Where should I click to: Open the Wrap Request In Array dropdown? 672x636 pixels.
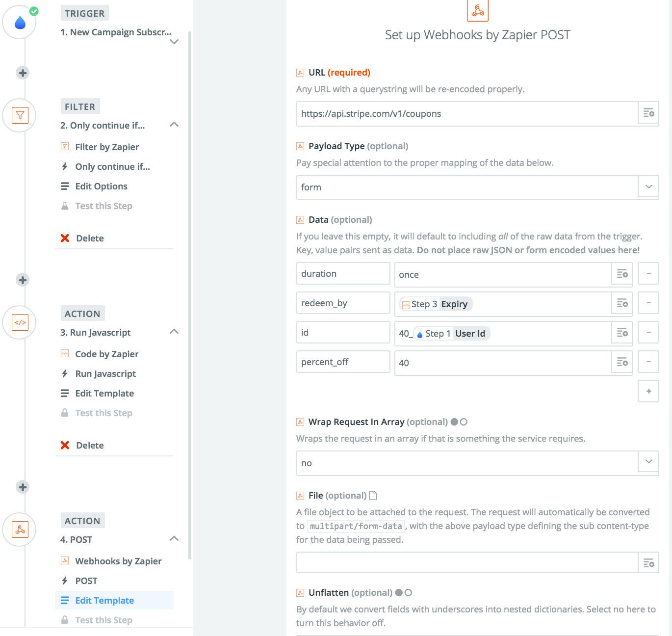tap(648, 462)
